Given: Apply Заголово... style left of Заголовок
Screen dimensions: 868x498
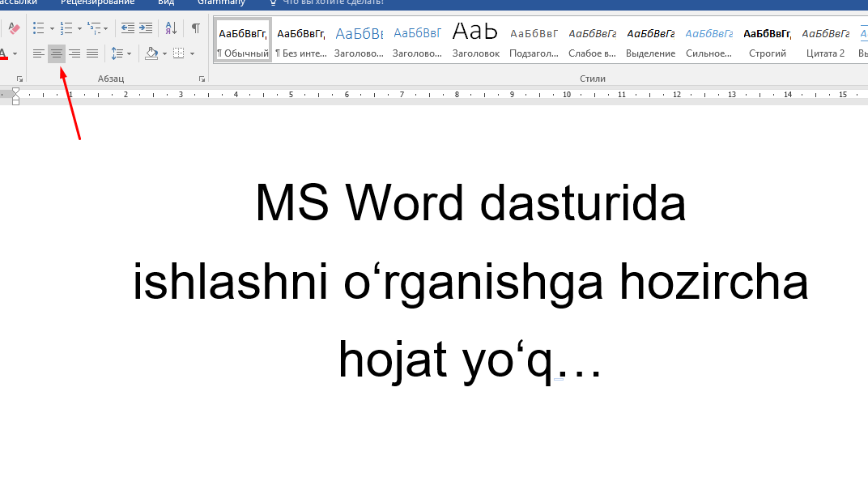Looking at the screenshot, I should pyautogui.click(x=417, y=41).
